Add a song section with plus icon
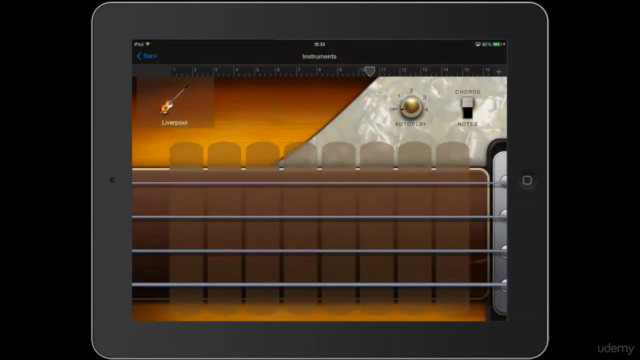640x360 pixels. 498,71
